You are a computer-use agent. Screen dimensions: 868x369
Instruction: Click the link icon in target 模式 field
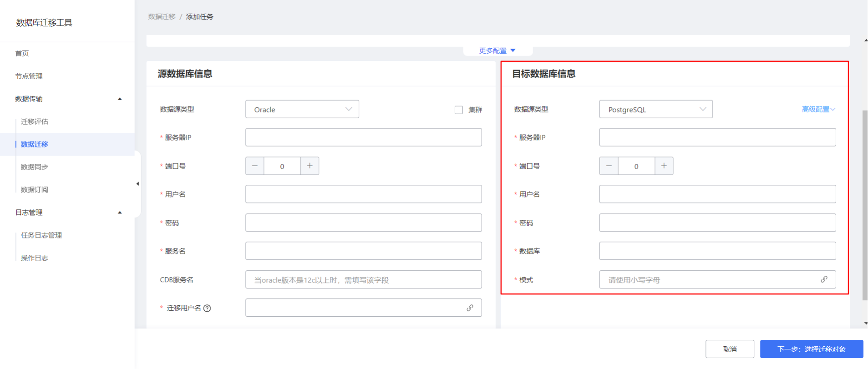point(824,279)
